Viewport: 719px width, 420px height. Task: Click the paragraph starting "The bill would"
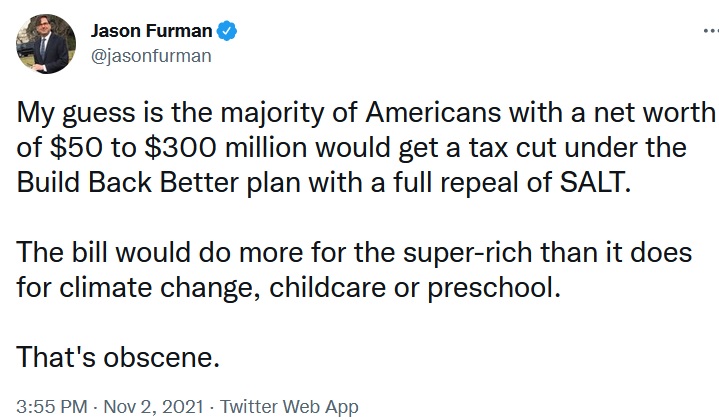354,271
